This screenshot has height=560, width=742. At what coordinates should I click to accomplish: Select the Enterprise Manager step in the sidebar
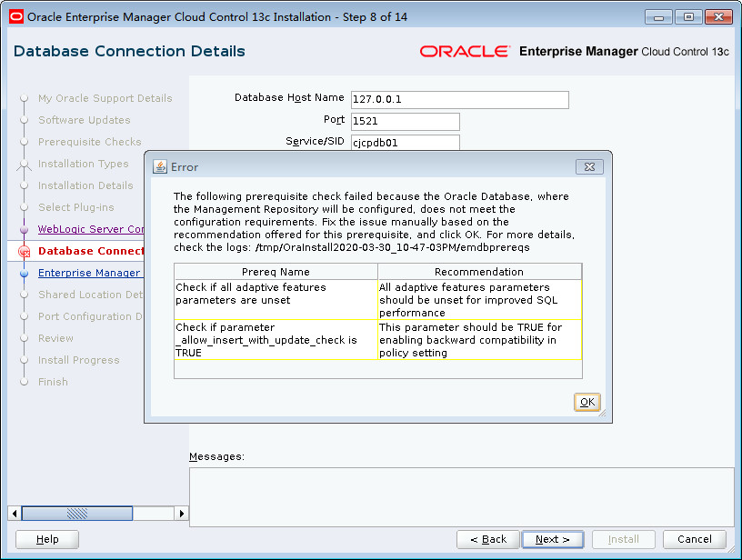coord(89,273)
